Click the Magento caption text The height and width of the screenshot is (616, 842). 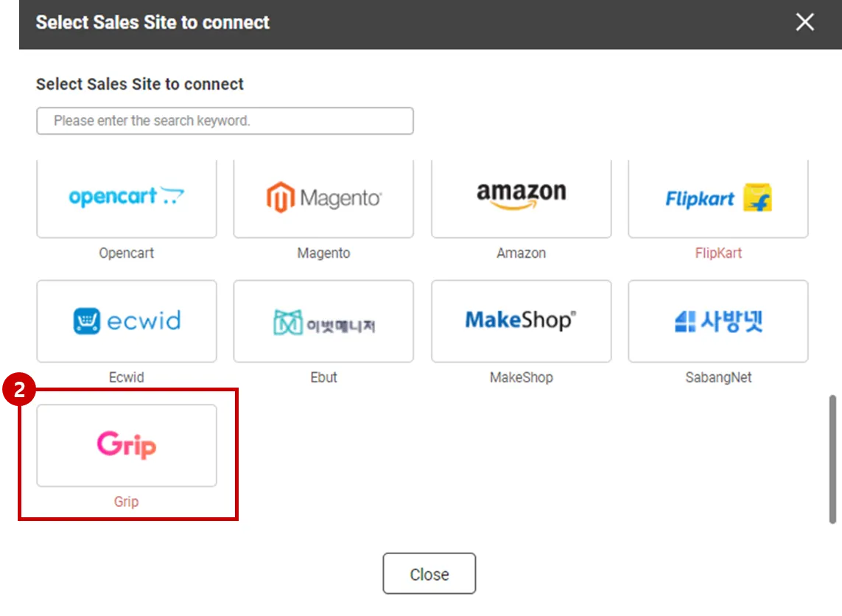tap(323, 253)
